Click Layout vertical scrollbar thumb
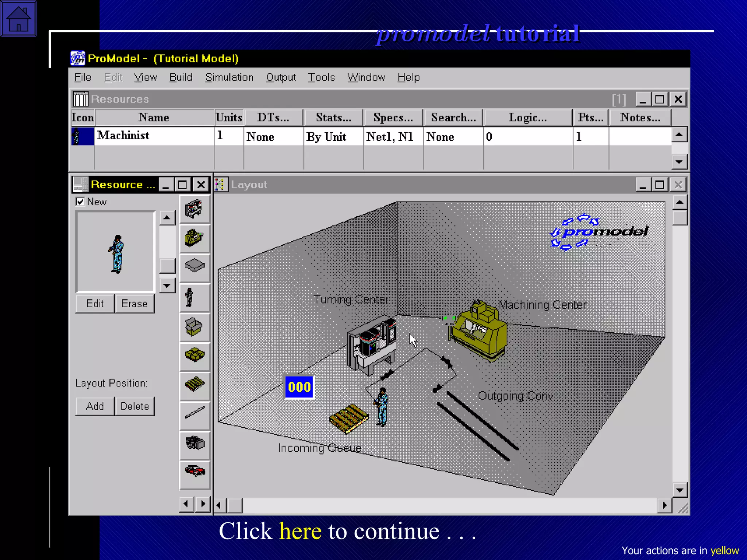This screenshot has height=560, width=747. coord(680,218)
